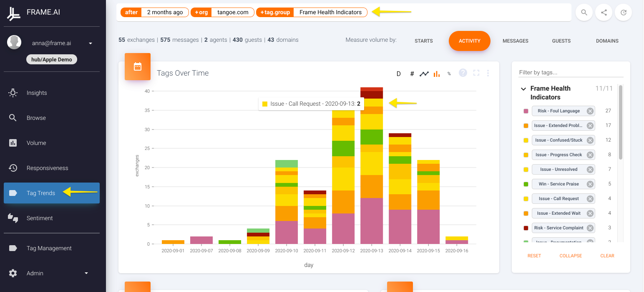644x292 pixels.
Task: Open the chart three-dot options menu
Action: pyautogui.click(x=488, y=73)
